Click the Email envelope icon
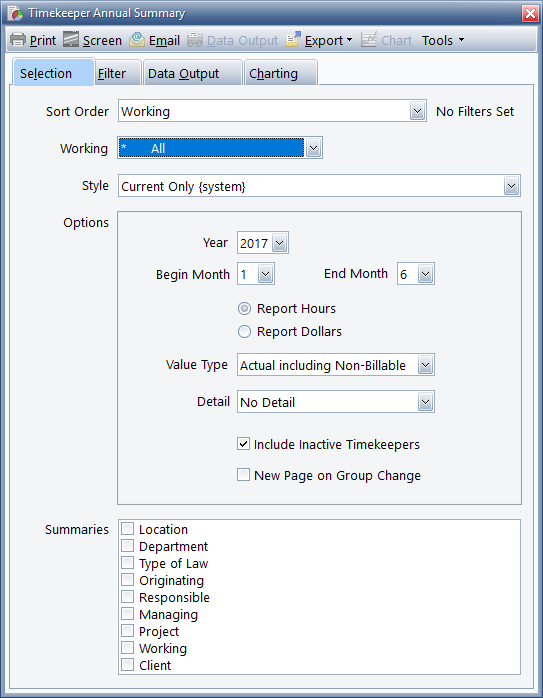The width and height of the screenshot is (543, 698). point(137,40)
